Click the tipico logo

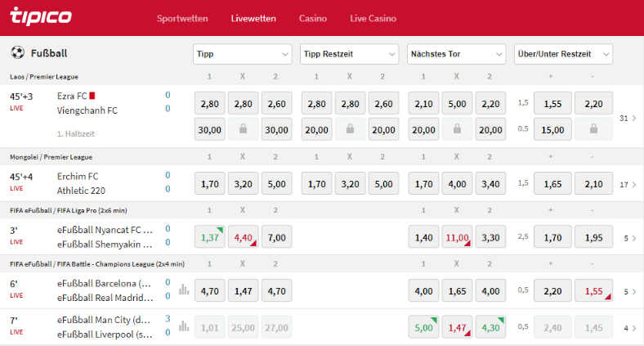click(x=41, y=17)
